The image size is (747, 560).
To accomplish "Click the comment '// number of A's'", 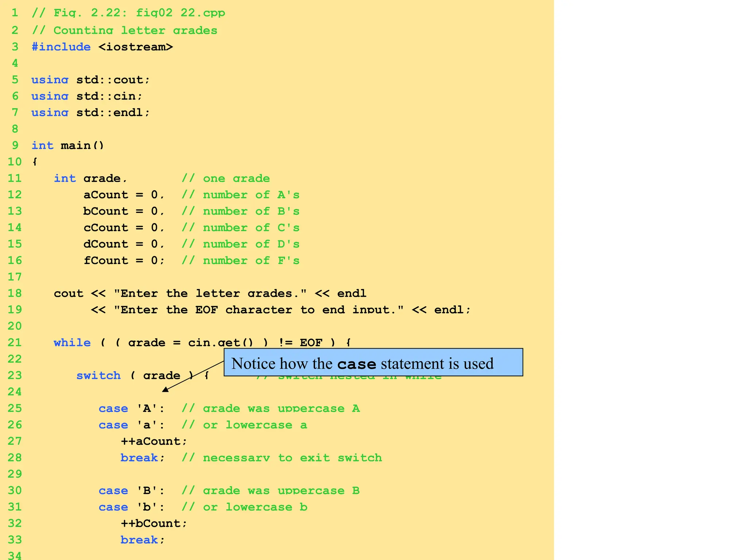I will (x=241, y=195).
